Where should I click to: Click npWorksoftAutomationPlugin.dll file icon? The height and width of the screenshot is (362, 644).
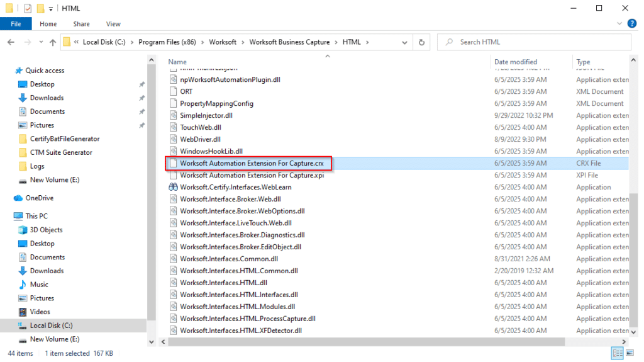(x=174, y=79)
